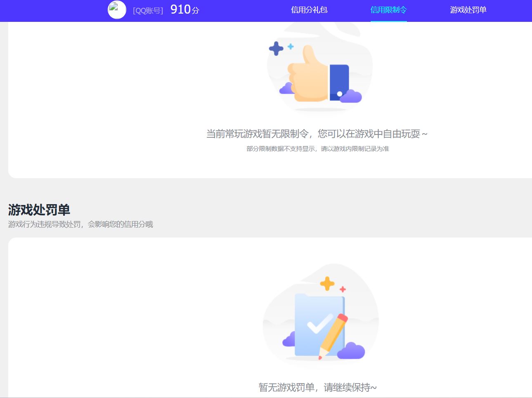The width and height of the screenshot is (532, 398).
Task: Click the purple cloud right of the pencil
Action: (x=351, y=351)
